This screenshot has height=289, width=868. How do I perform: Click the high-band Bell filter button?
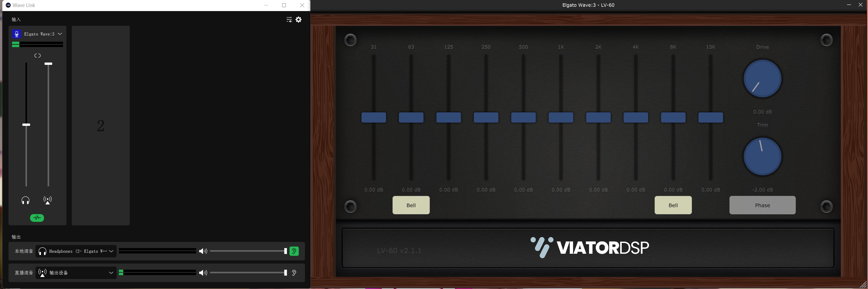673,205
